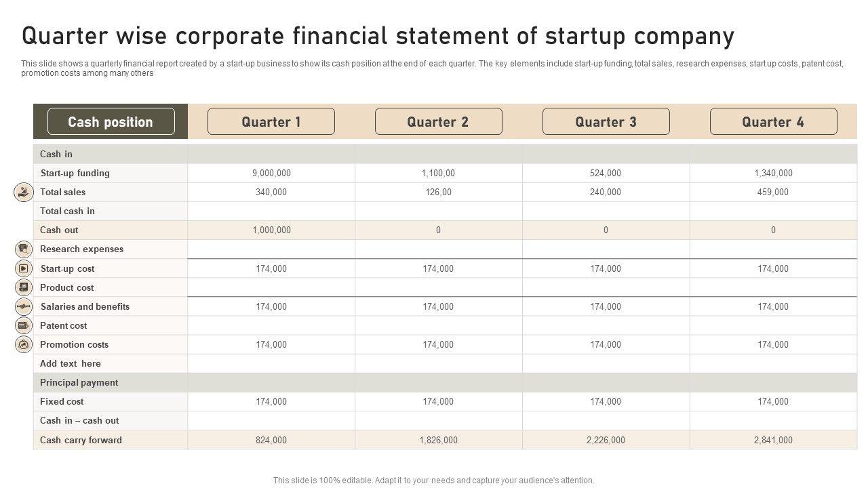The height and width of the screenshot is (488, 868).
Task: Click the Start-up cost play icon
Action: (24, 268)
